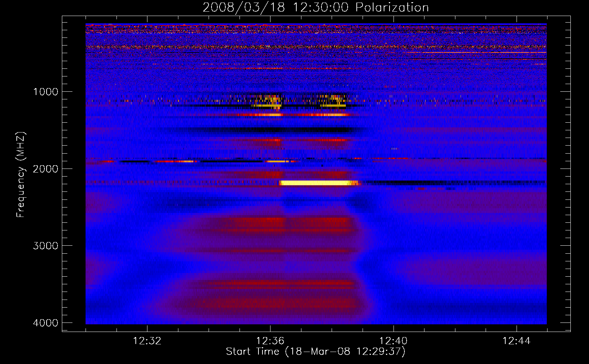589x364 pixels.
Task: Click the 3000 frequency tick label
Action: 46,246
